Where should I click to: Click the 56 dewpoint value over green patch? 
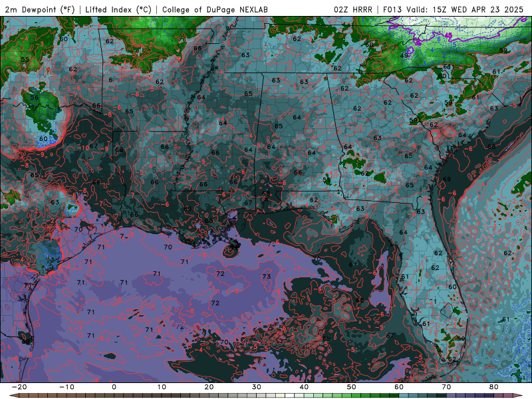(x=35, y=97)
